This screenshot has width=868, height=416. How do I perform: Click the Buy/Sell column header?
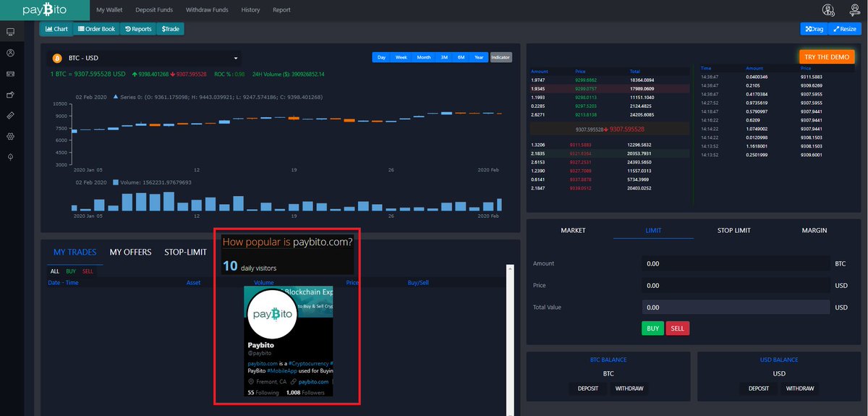tap(418, 283)
